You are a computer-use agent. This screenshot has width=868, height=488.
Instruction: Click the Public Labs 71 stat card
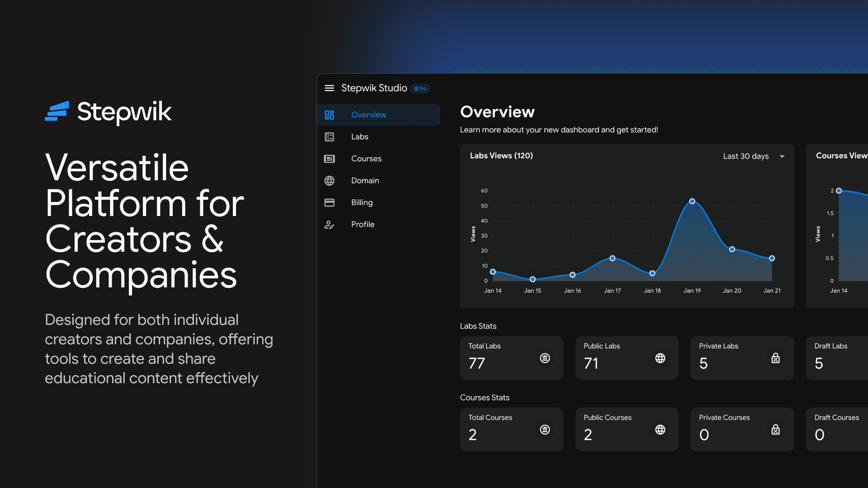point(627,358)
